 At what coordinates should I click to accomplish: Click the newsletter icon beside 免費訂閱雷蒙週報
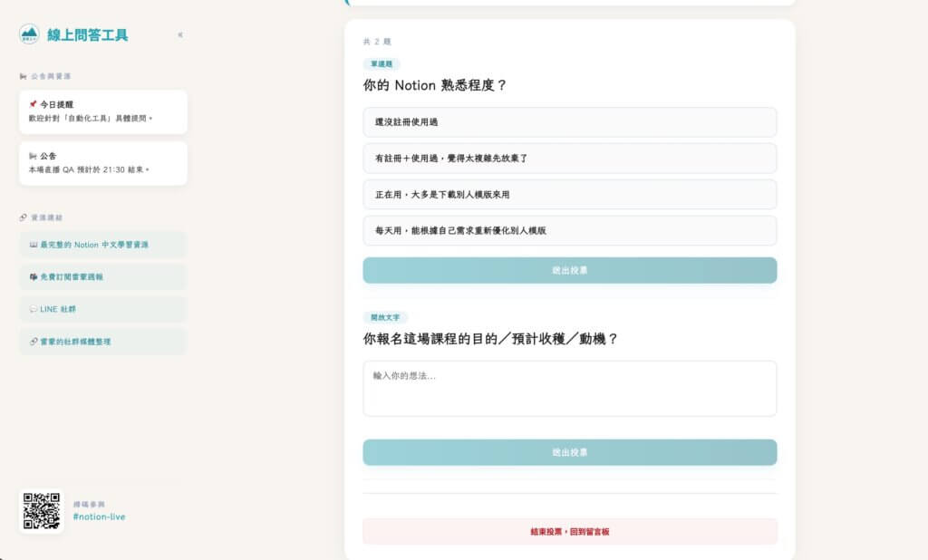pos(32,277)
